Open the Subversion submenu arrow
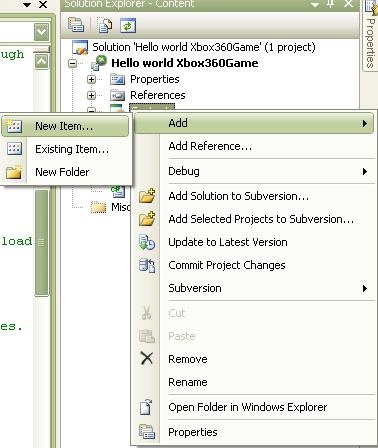The width and height of the screenshot is (378, 448). click(x=365, y=288)
